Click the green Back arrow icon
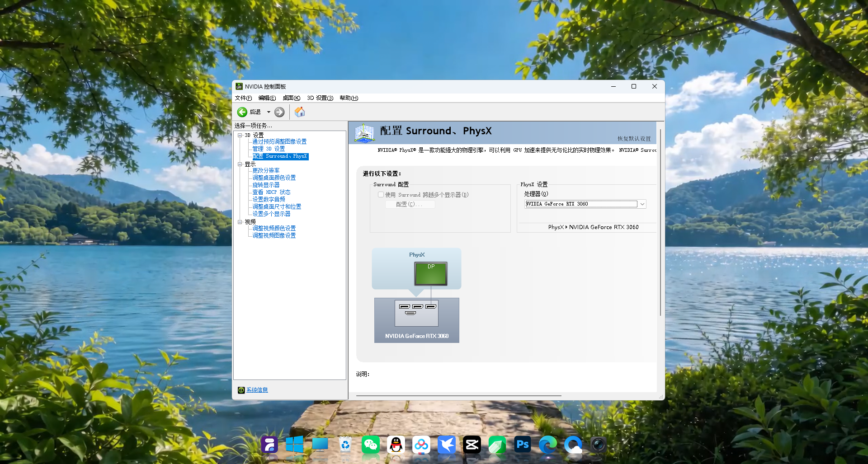 coord(242,112)
